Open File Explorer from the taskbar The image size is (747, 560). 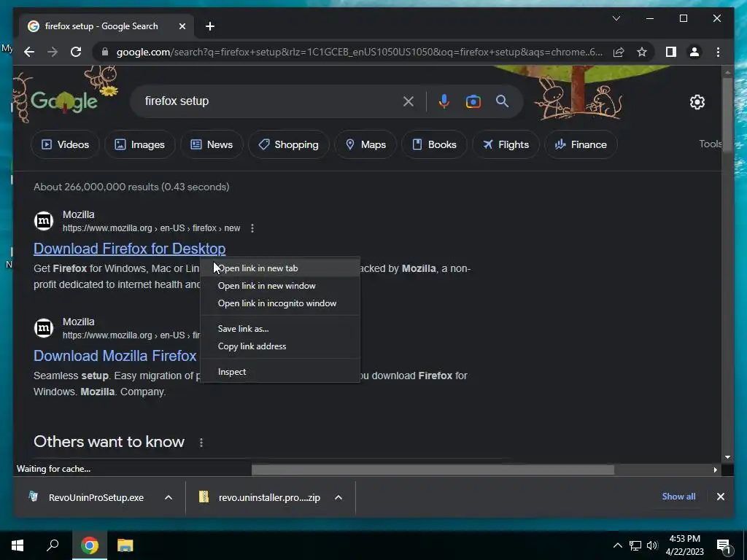coord(125,545)
